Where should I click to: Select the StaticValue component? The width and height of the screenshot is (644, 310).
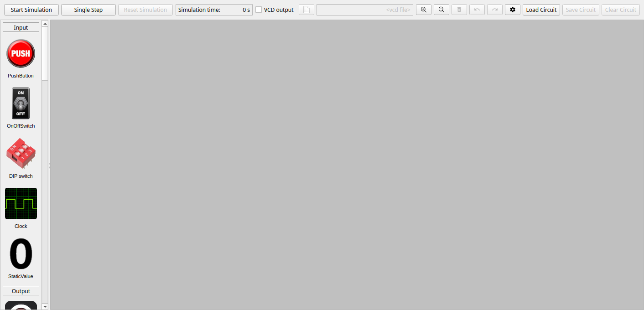21,254
